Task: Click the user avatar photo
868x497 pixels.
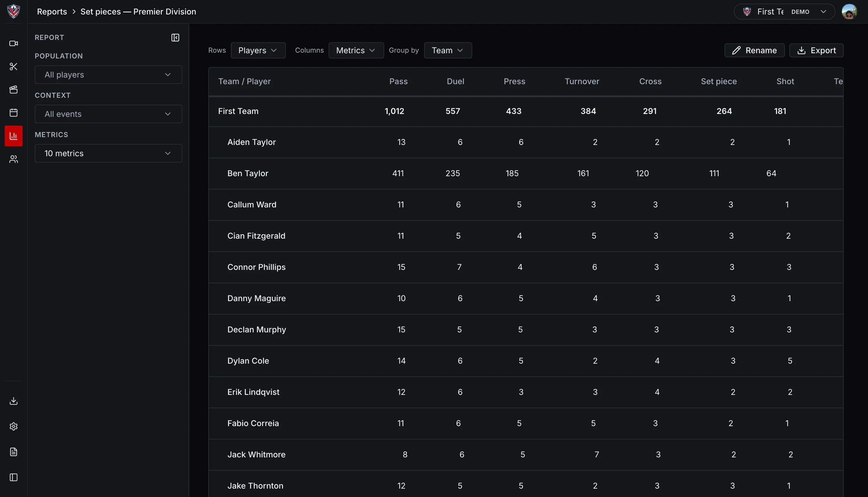Action: 849,12
